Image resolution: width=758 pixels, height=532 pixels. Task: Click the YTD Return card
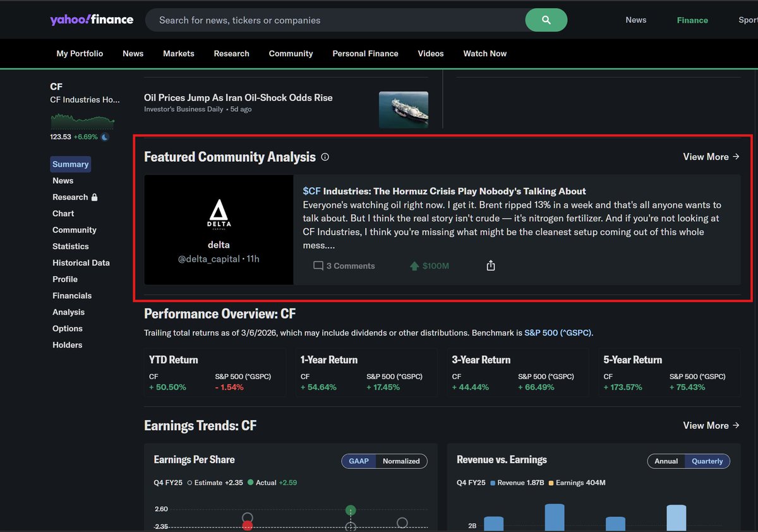[x=215, y=373]
